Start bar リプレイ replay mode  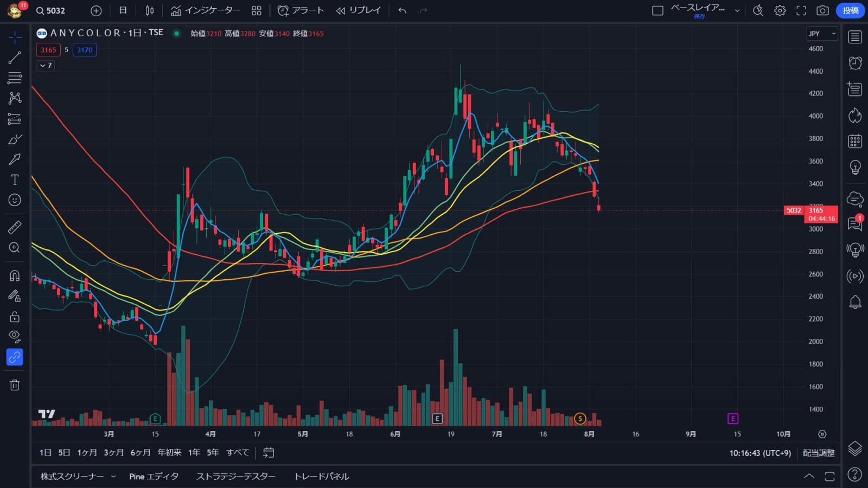[358, 10]
